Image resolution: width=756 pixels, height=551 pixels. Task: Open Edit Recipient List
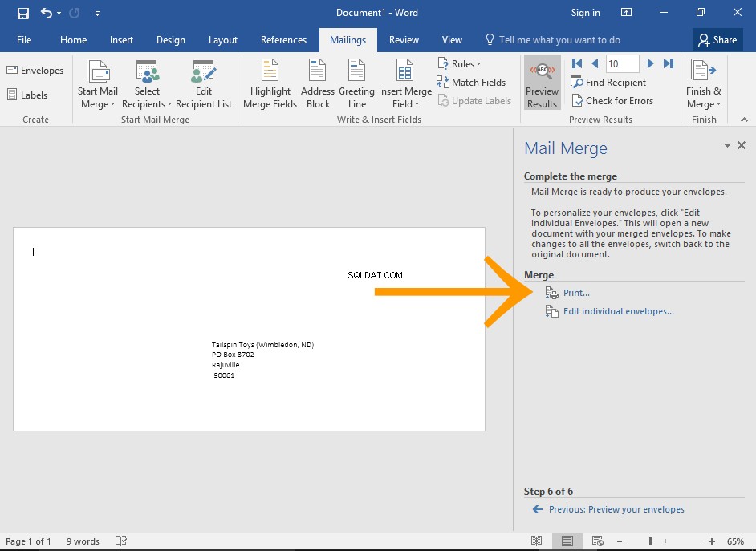[204, 84]
